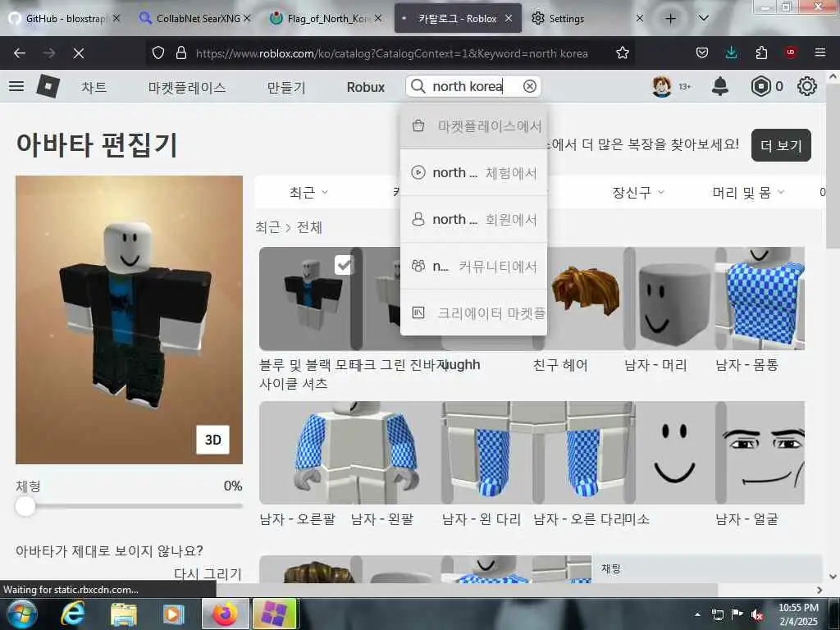Click the site security padlock

[x=181, y=52]
